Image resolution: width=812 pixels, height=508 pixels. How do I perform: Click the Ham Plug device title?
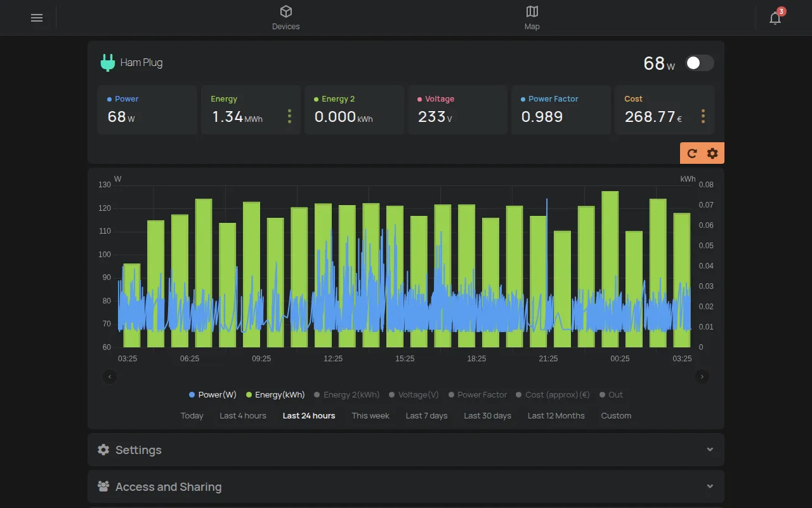pyautogui.click(x=141, y=63)
